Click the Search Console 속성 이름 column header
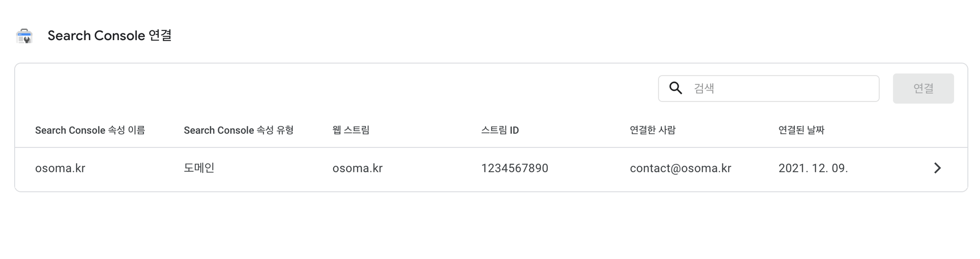Image resolution: width=980 pixels, height=259 pixels. point(90,130)
